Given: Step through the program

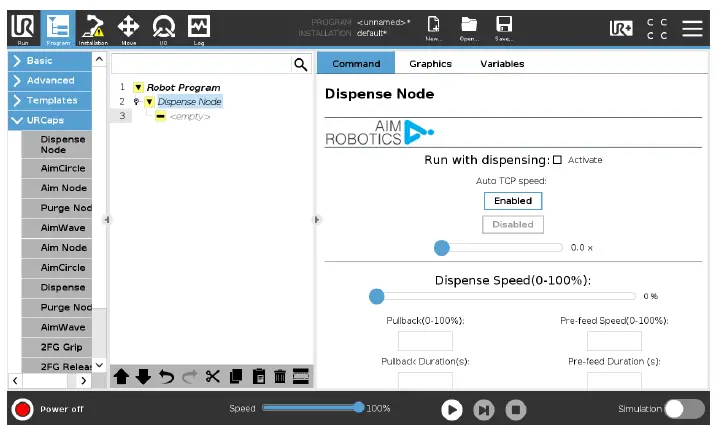Looking at the screenshot, I should point(484,410).
